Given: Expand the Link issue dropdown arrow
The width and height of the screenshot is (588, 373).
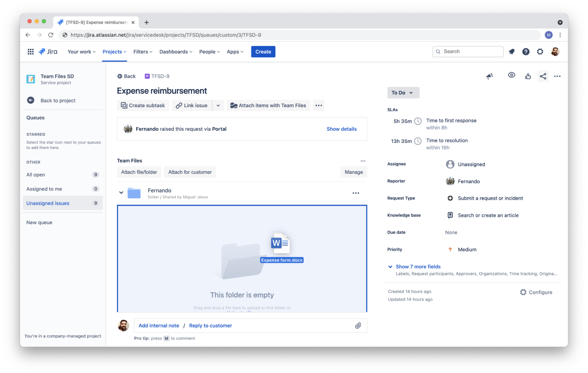Looking at the screenshot, I should (x=218, y=105).
